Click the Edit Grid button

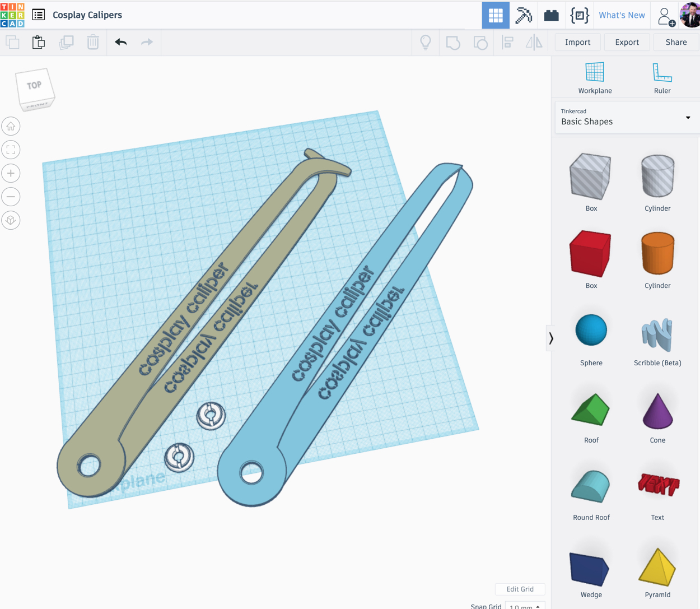click(520, 589)
